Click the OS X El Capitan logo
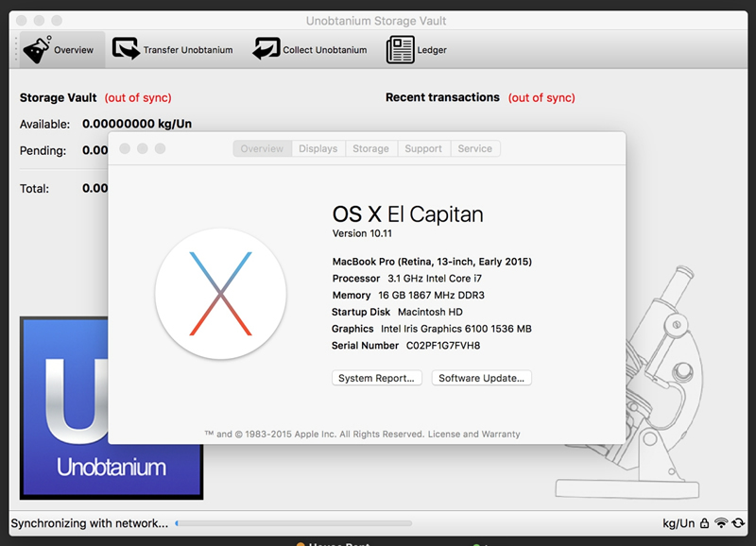 tap(220, 293)
